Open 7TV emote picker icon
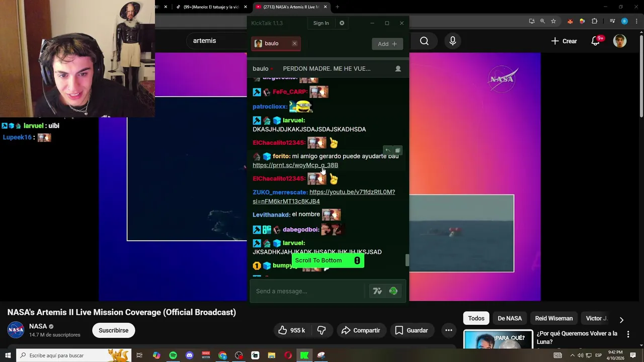The height and width of the screenshot is (362, 644). coord(377,291)
